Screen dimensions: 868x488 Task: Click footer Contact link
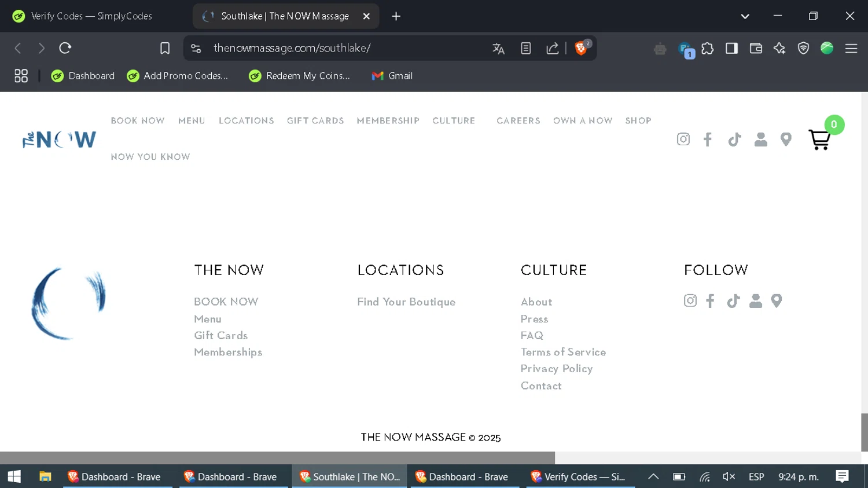[x=541, y=386]
